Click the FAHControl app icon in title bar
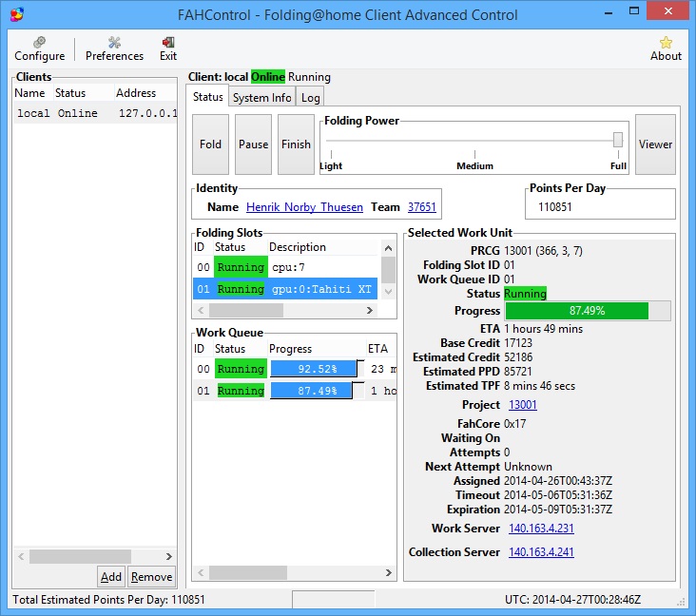The image size is (696, 616). pos(17,14)
